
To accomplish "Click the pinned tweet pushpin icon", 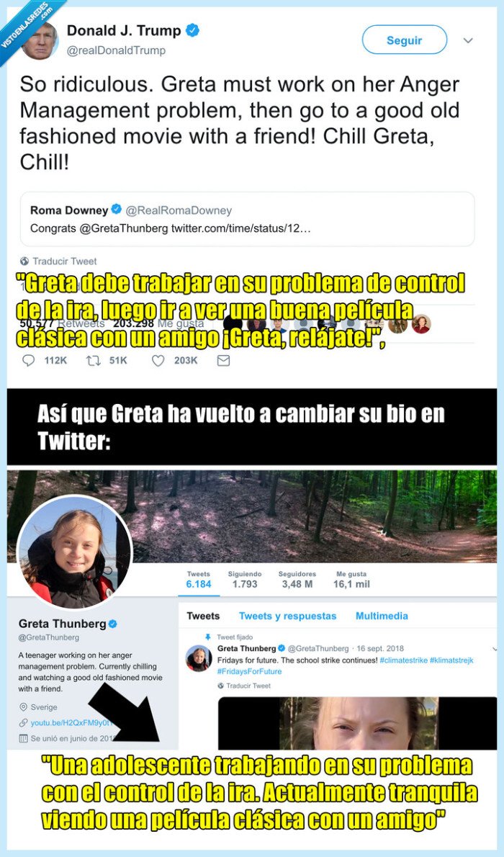I will pyautogui.click(x=208, y=637).
